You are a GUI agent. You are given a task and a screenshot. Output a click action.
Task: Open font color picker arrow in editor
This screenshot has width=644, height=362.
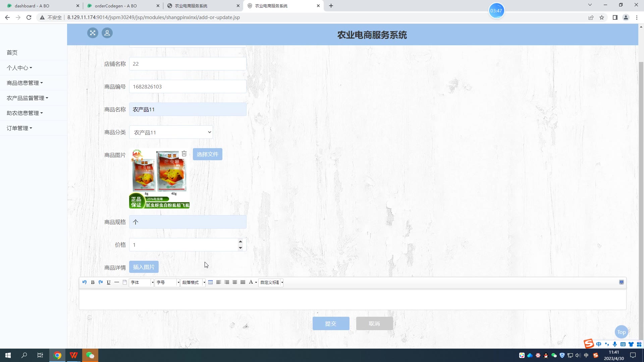click(x=256, y=283)
